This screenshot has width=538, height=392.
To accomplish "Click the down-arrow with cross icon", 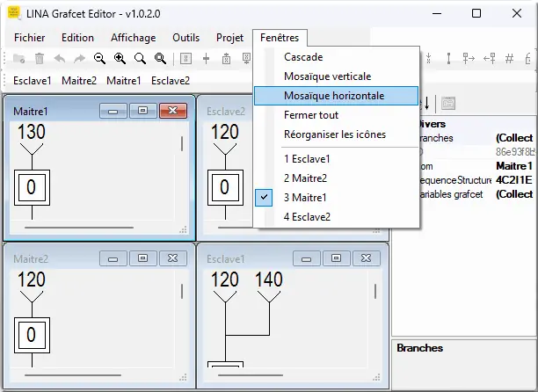I will click(428, 58).
